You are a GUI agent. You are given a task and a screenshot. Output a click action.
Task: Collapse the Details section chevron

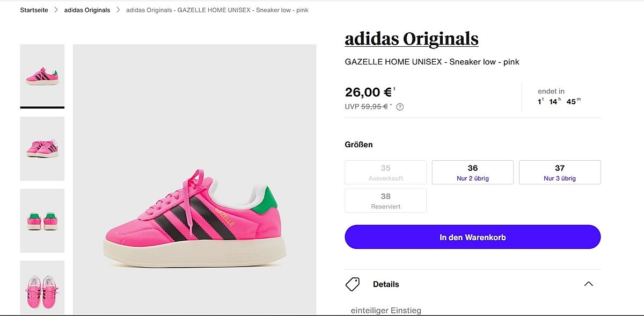588,284
